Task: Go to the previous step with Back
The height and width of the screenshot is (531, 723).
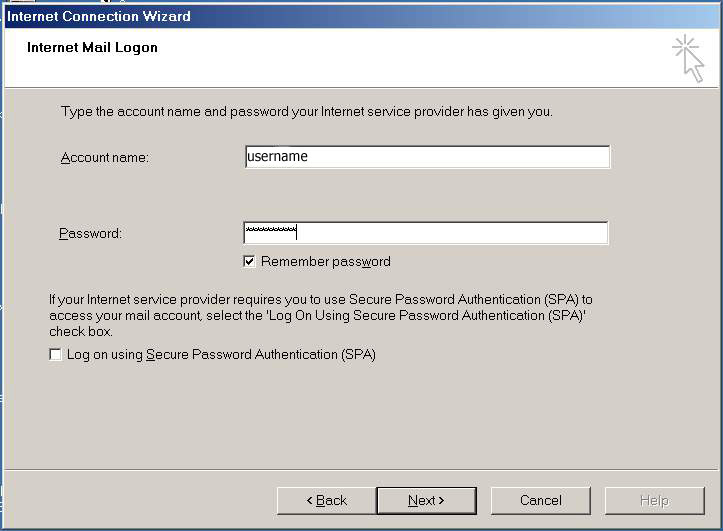Action: tap(326, 500)
